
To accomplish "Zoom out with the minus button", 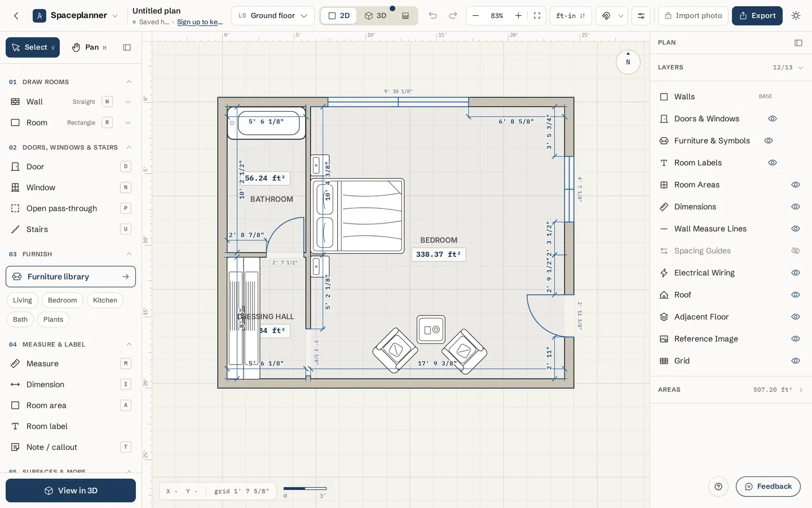I will [x=476, y=16].
